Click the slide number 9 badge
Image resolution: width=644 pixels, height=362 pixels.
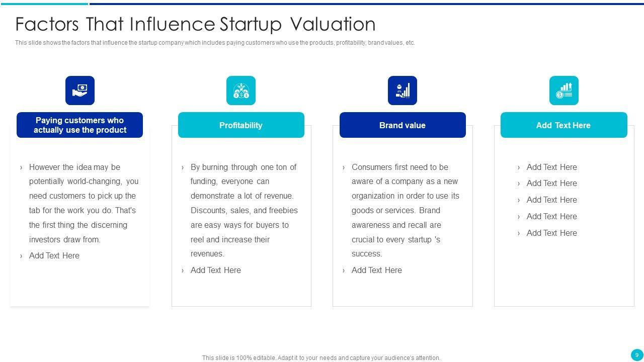click(637, 355)
